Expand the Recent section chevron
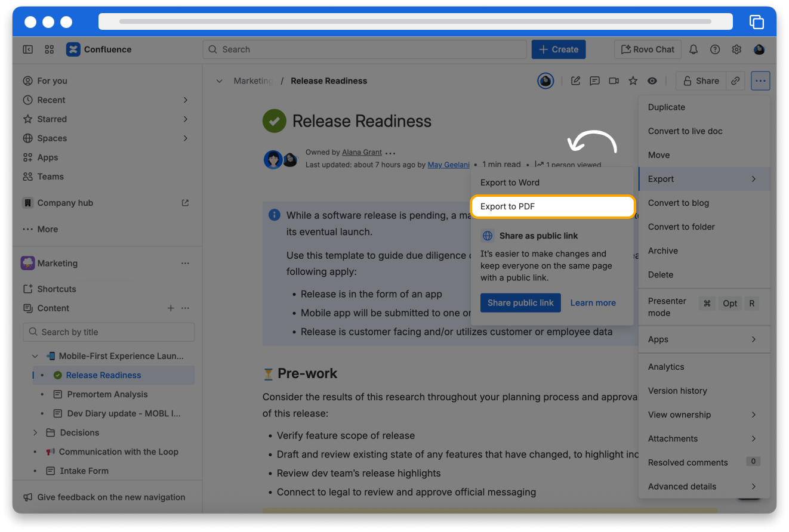 185,100
